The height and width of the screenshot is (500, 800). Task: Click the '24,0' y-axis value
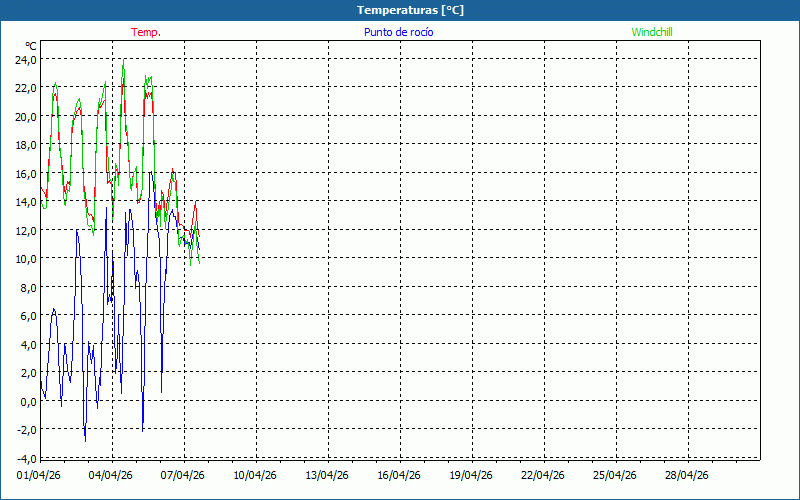click(26, 59)
